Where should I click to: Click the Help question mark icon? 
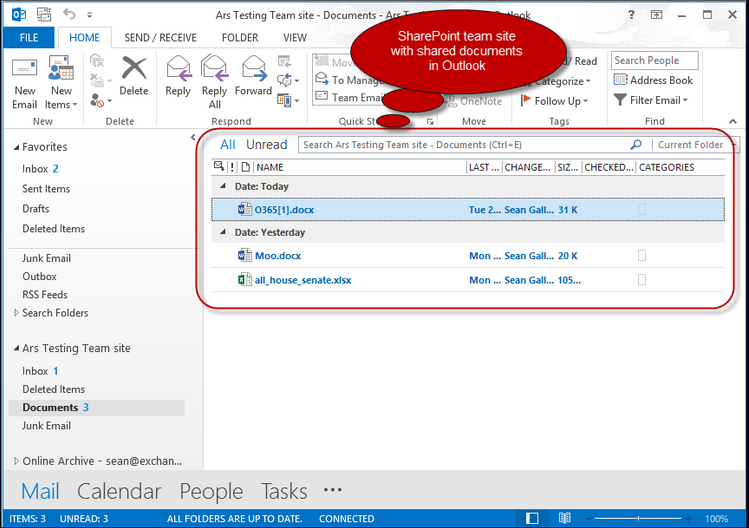click(x=631, y=15)
